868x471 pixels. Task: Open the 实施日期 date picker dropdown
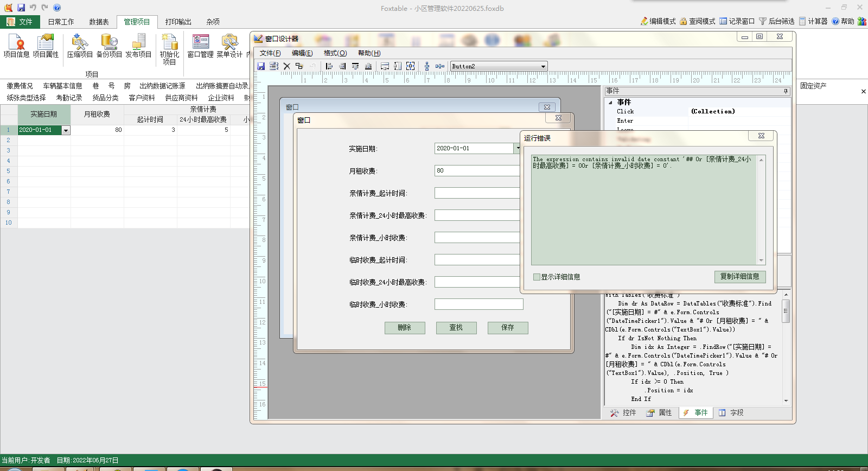(518, 148)
